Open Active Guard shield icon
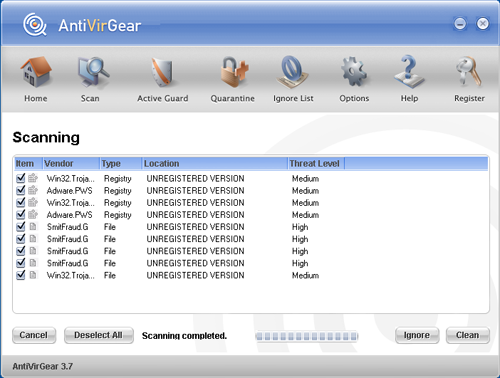 163,72
